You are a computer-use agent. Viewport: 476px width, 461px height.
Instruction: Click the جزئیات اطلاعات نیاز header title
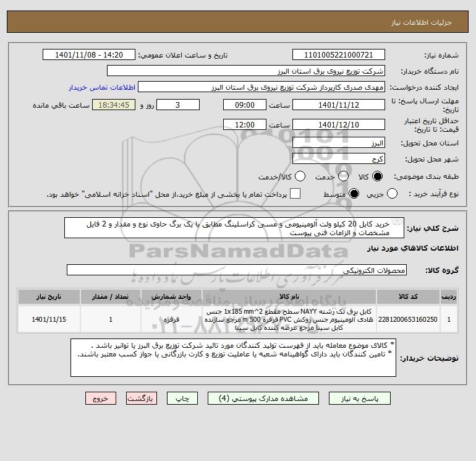[x=421, y=22]
